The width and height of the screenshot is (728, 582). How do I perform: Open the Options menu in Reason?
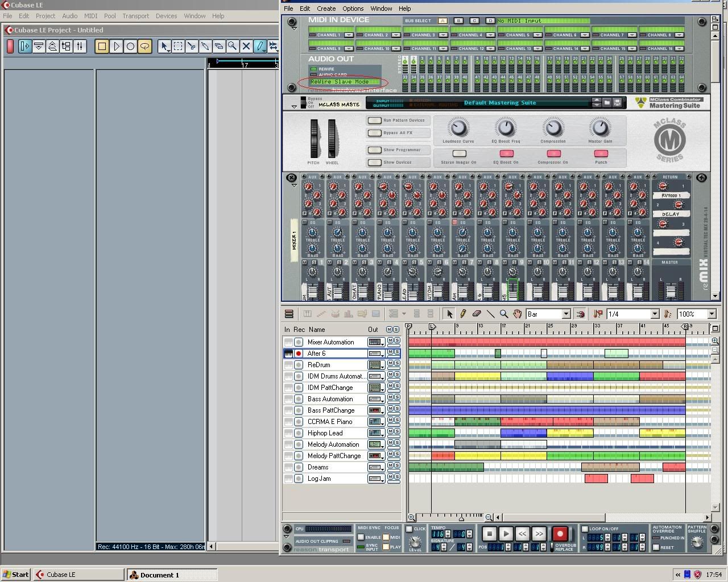click(x=353, y=9)
